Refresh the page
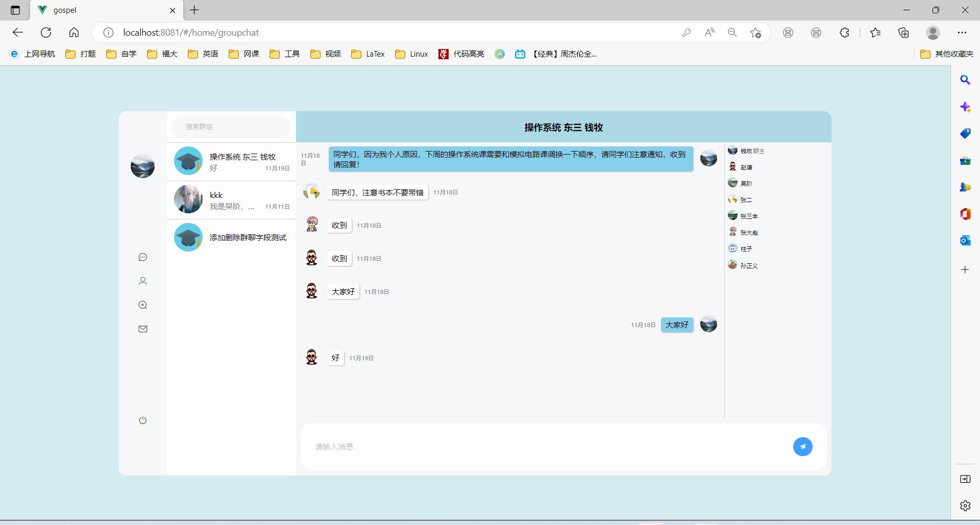Image resolution: width=980 pixels, height=525 pixels. pyautogui.click(x=46, y=33)
